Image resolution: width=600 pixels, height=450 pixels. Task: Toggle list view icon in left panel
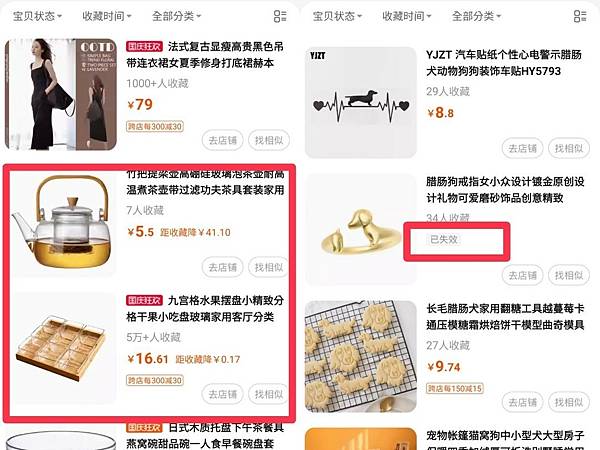[280, 16]
